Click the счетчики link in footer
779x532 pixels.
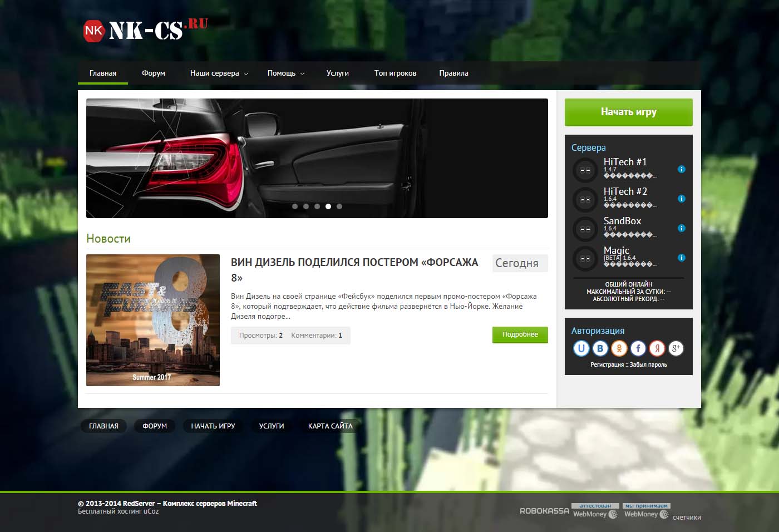tap(687, 518)
